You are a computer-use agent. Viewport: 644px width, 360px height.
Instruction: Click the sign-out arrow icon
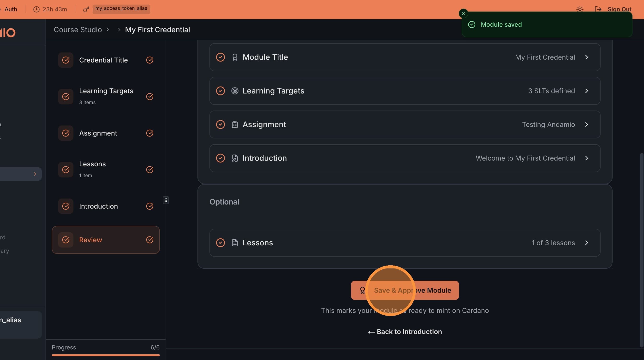tap(598, 9)
